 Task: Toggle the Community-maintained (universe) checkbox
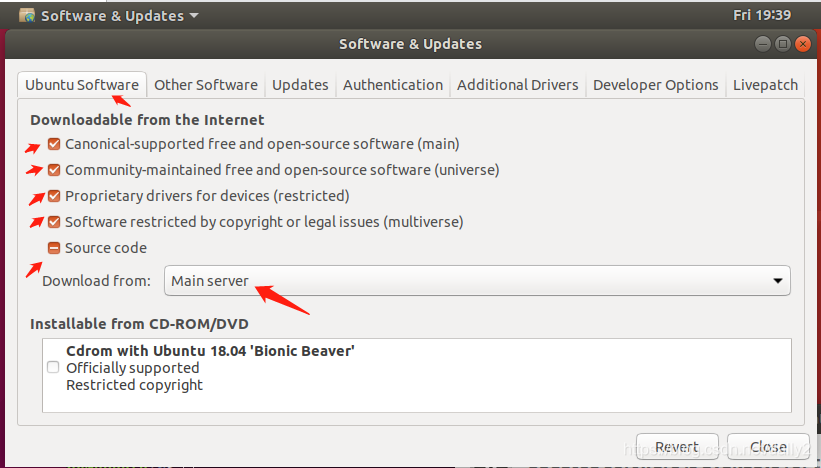pyautogui.click(x=54, y=170)
